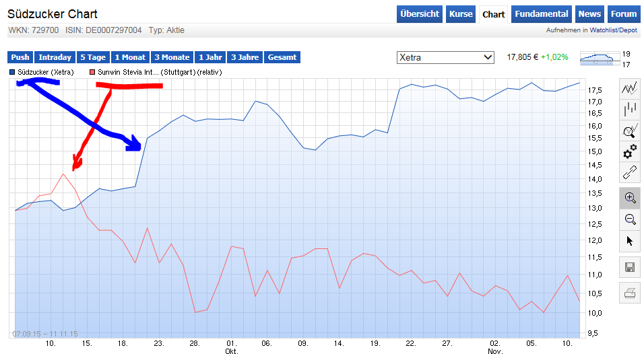This screenshot has width=644, height=354.
Task: Click the Südzucker (Xetra) legend label
Action: 46,72
